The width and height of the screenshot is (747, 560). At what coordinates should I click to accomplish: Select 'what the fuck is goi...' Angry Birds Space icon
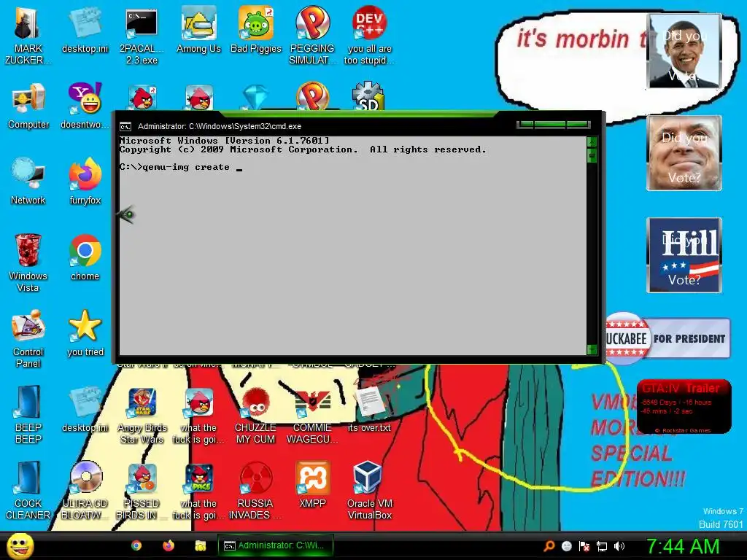[198, 491]
